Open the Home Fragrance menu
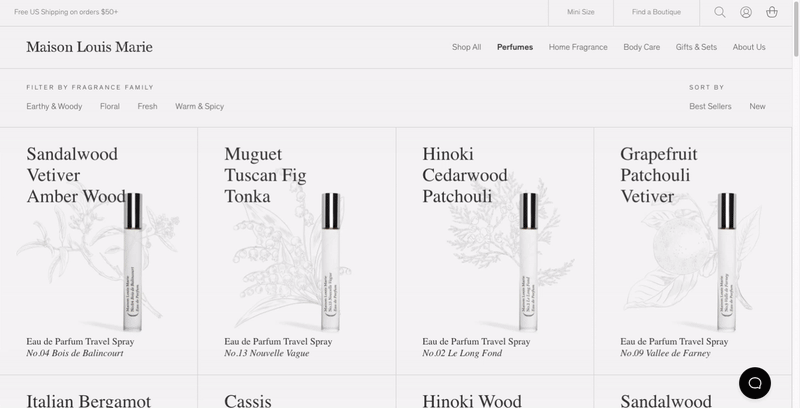This screenshot has width=800, height=408. pos(578,47)
